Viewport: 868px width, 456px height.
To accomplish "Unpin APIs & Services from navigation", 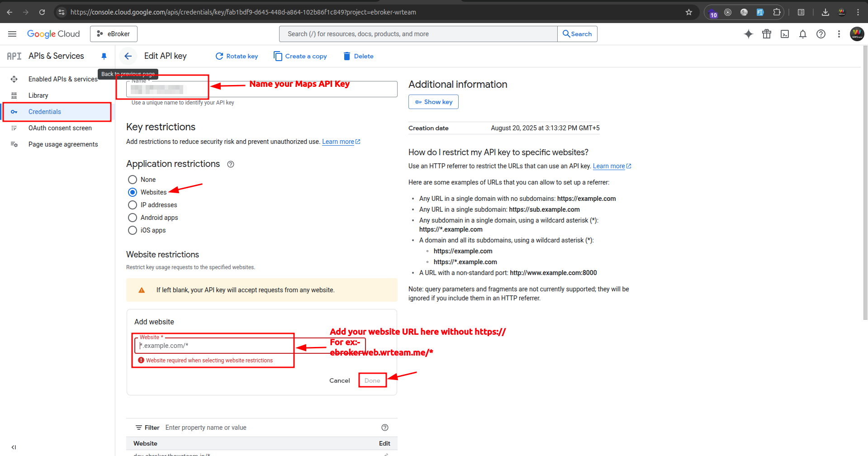I will pyautogui.click(x=104, y=56).
